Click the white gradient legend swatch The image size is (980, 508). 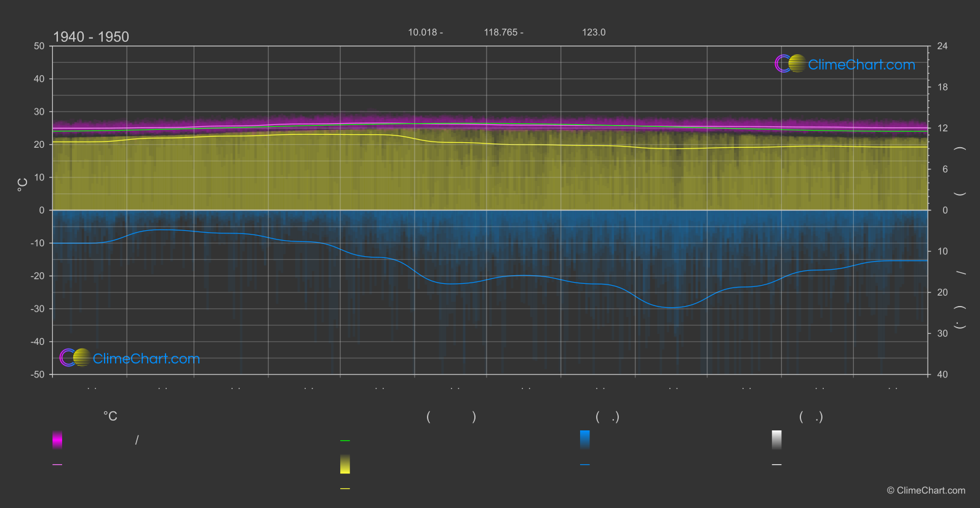[777, 440]
